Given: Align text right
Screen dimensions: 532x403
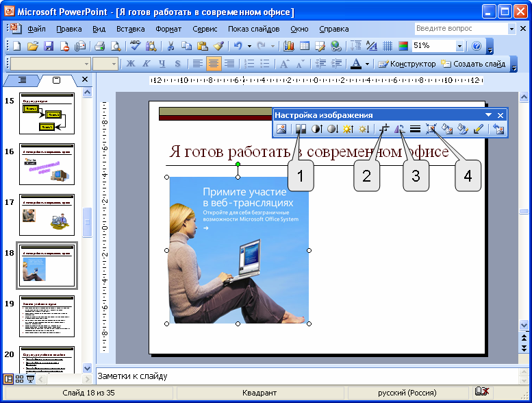Looking at the screenshot, I should coord(229,64).
